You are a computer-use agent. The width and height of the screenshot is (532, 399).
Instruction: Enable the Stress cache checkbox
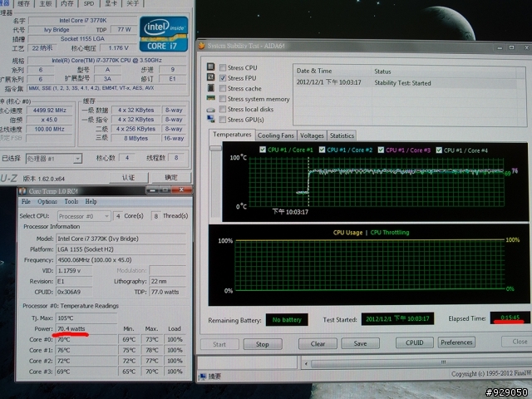coord(223,88)
